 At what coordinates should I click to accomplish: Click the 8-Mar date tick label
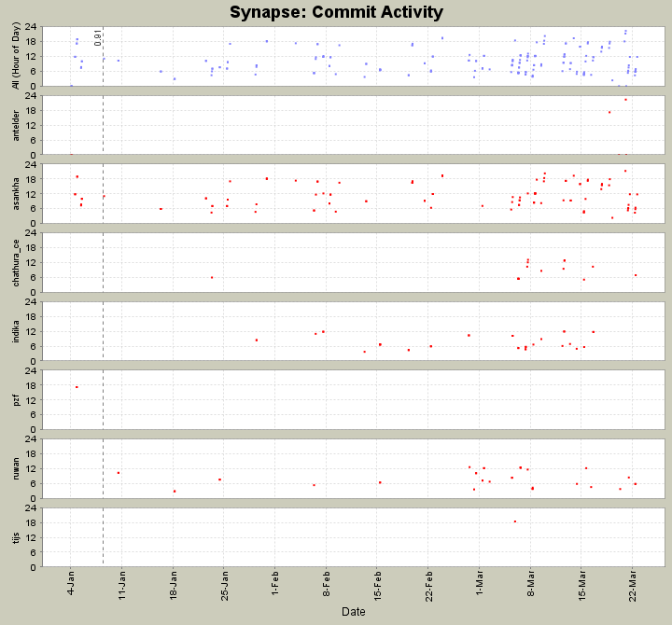point(530,583)
